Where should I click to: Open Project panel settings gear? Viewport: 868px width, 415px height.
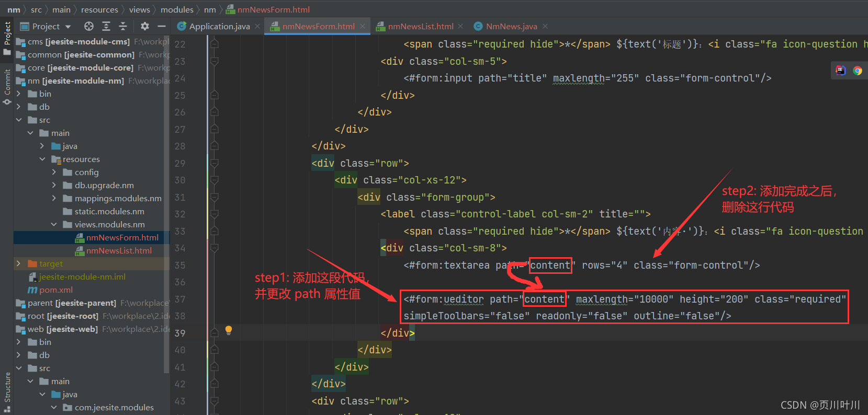145,26
